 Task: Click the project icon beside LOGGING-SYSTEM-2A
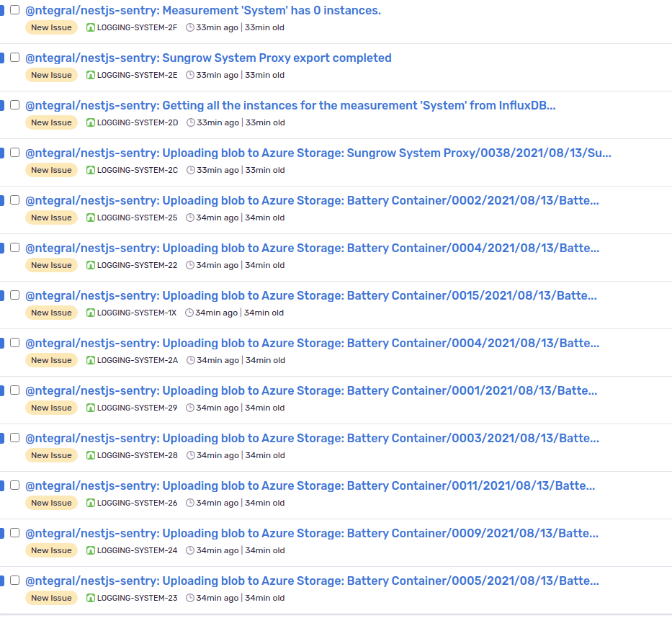(91, 360)
